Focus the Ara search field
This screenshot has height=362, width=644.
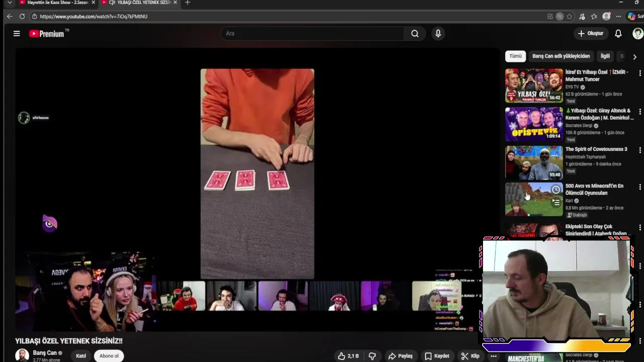pos(312,34)
